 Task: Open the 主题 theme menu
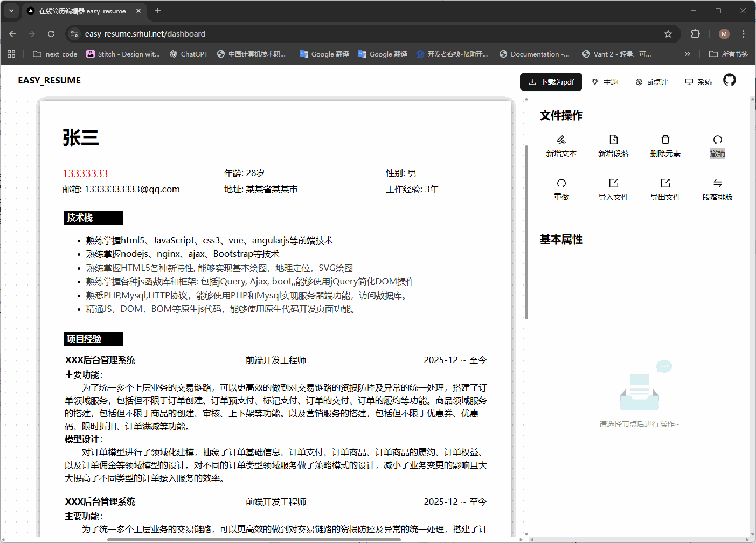(x=605, y=82)
